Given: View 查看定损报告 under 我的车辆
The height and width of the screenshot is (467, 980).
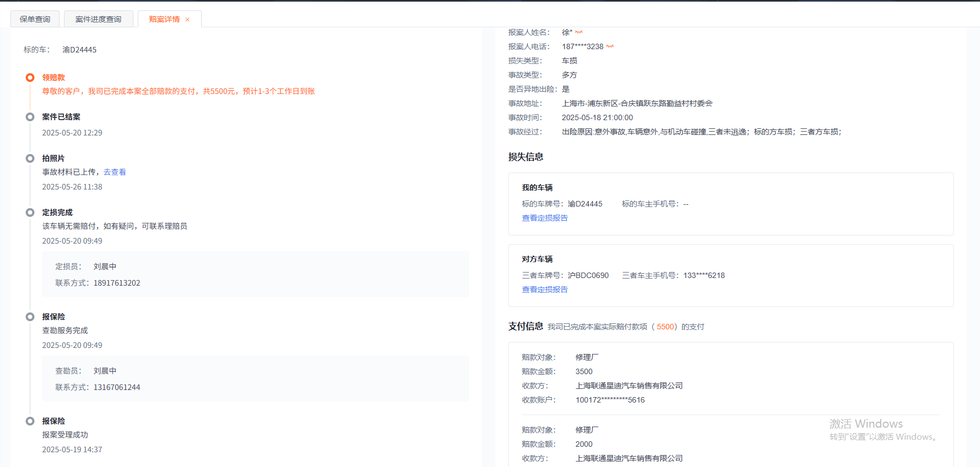Looking at the screenshot, I should point(544,218).
